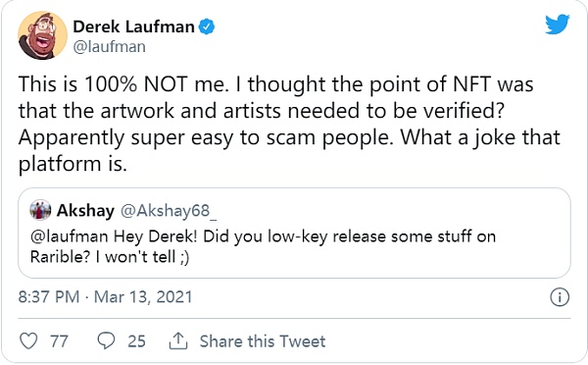Click @laufman mention inside quoted tweet

tap(69, 236)
